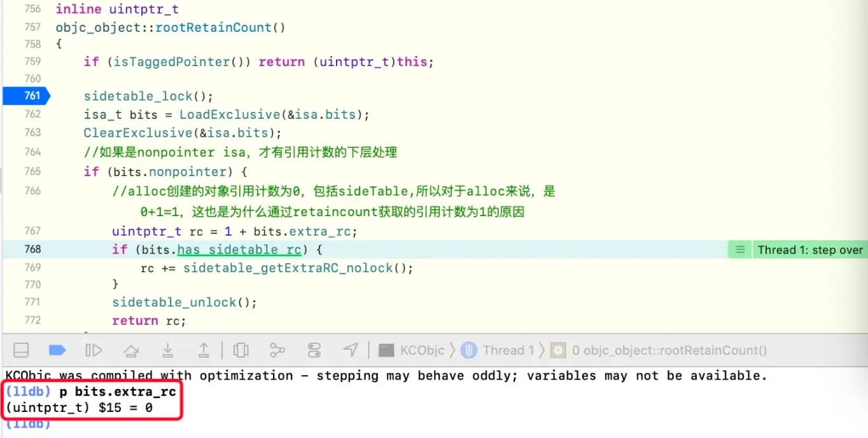Image resolution: width=868 pixels, height=438 pixels.
Task: Toggle breakpoint activation in the debug bar
Action: tap(56, 350)
